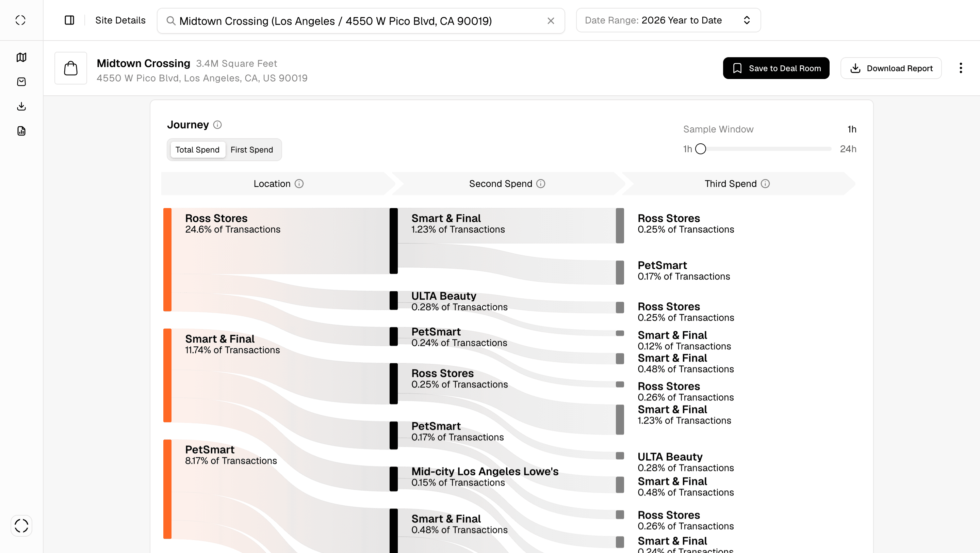Open the shopping bag sidebar icon
The image size is (980, 553).
(x=21, y=82)
